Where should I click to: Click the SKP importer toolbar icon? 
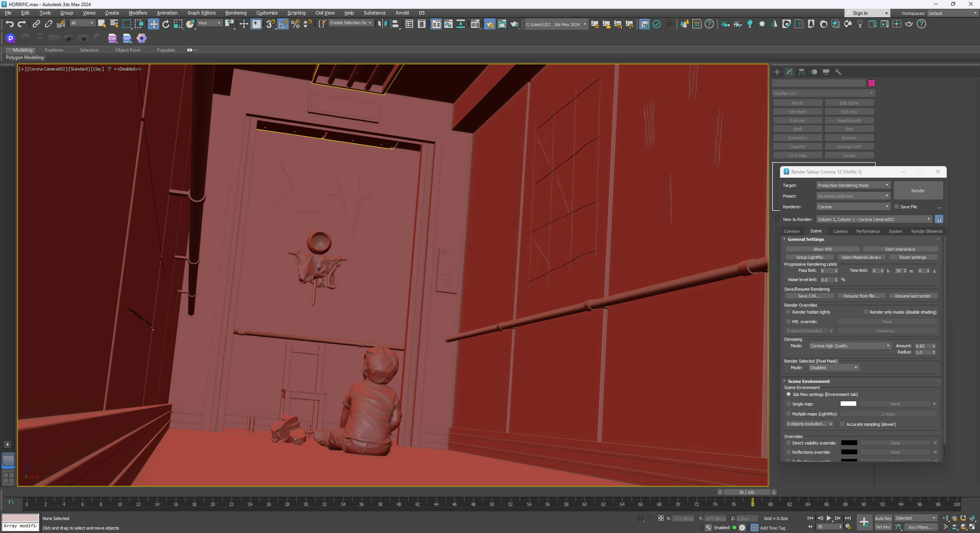click(127, 38)
